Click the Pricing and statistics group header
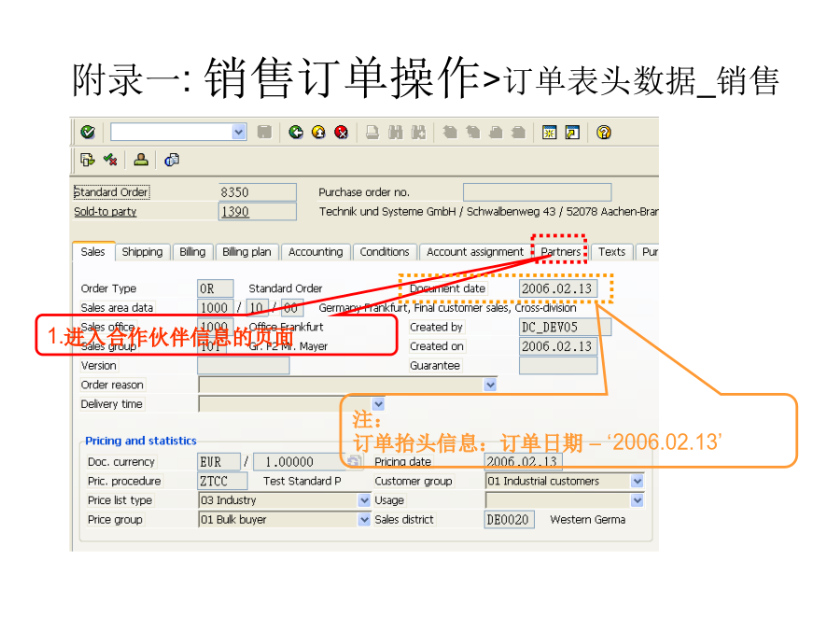 click(x=141, y=441)
